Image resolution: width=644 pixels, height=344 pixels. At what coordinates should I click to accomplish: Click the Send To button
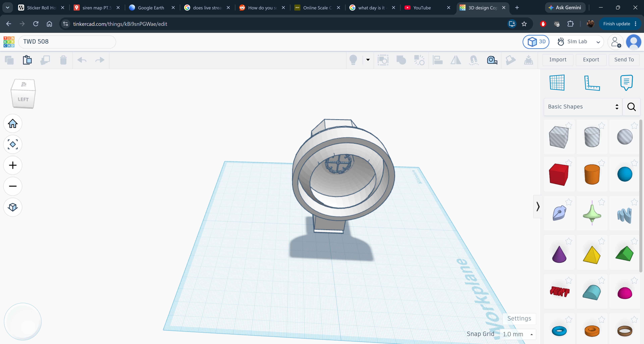624,60
